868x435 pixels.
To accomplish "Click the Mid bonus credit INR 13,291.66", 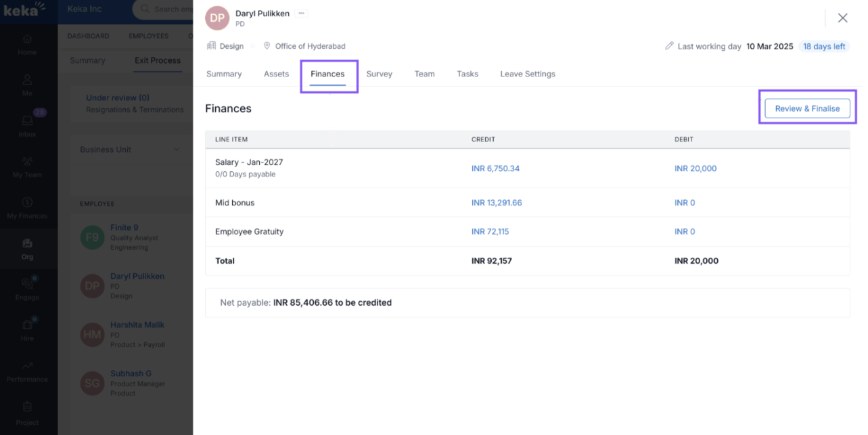I will [x=497, y=203].
